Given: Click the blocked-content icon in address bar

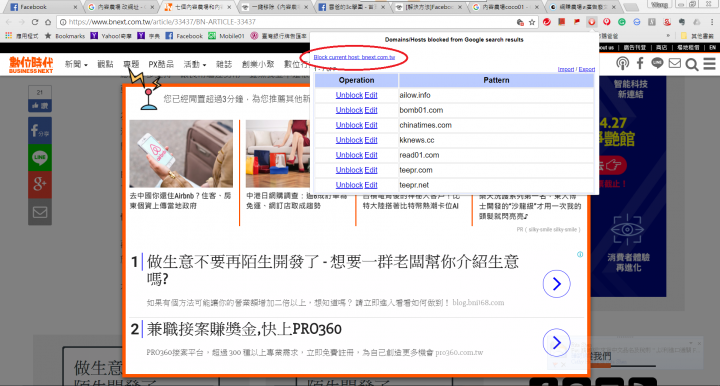Looking at the screenshot, I should point(520,22).
